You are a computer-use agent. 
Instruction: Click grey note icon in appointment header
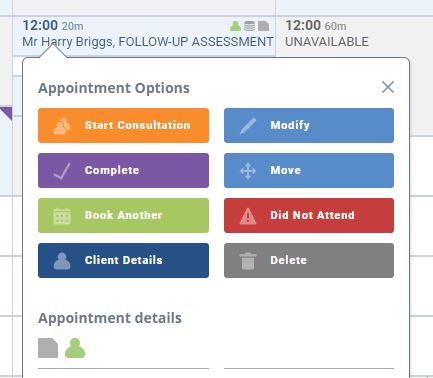[x=263, y=26]
